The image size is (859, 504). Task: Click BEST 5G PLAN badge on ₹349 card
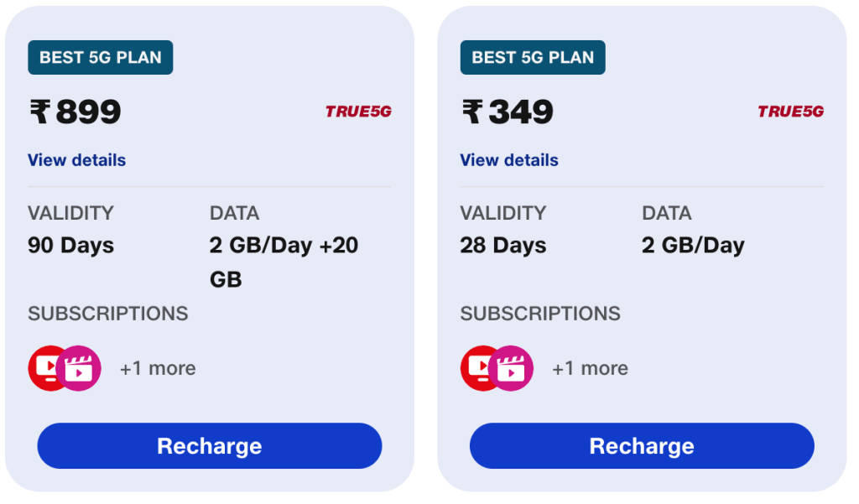click(x=533, y=58)
